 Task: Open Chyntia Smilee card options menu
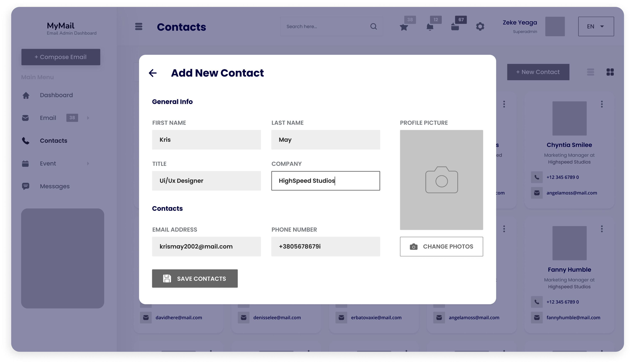[602, 104]
